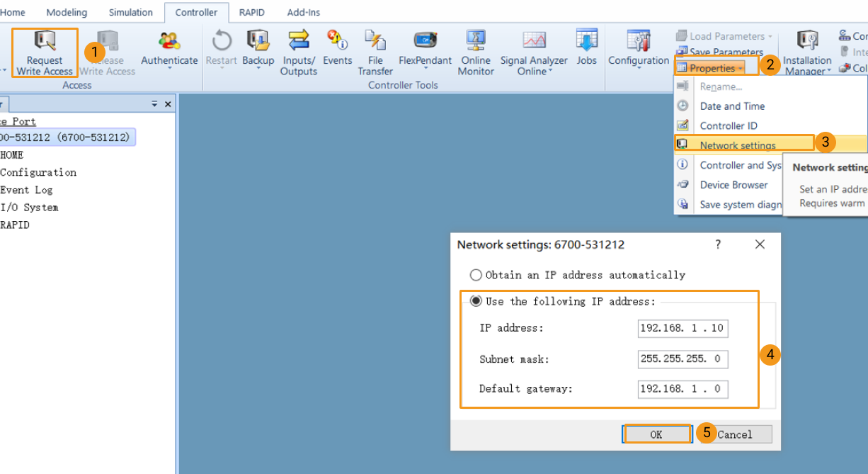Select HOME in controller tree

[x=12, y=155]
